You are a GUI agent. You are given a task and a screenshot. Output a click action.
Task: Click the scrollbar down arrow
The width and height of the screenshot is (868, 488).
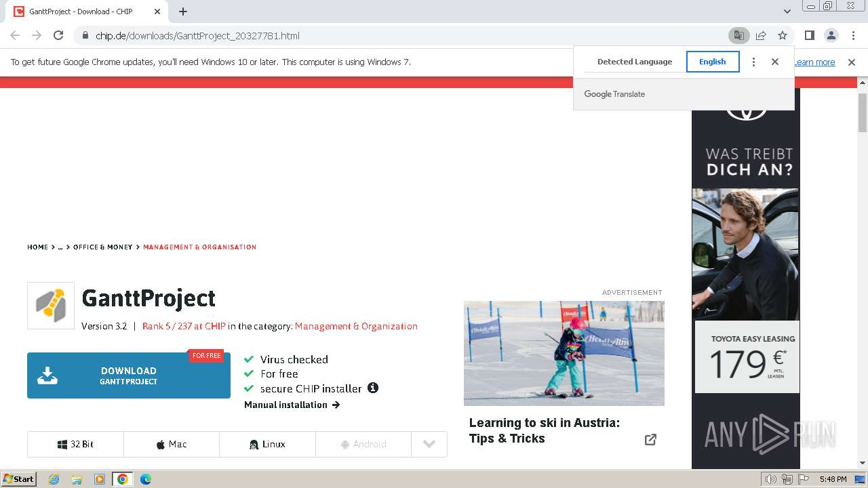pyautogui.click(x=863, y=463)
